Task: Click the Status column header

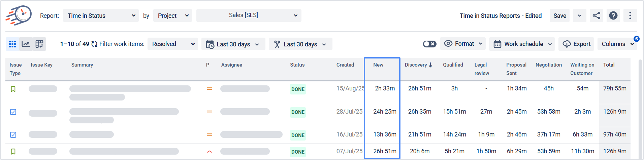Action: pos(297,65)
